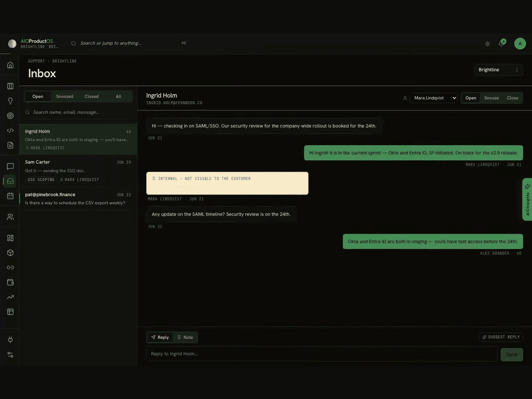The image size is (532, 399).
Task: Click the internal note card
Action: 227,183
